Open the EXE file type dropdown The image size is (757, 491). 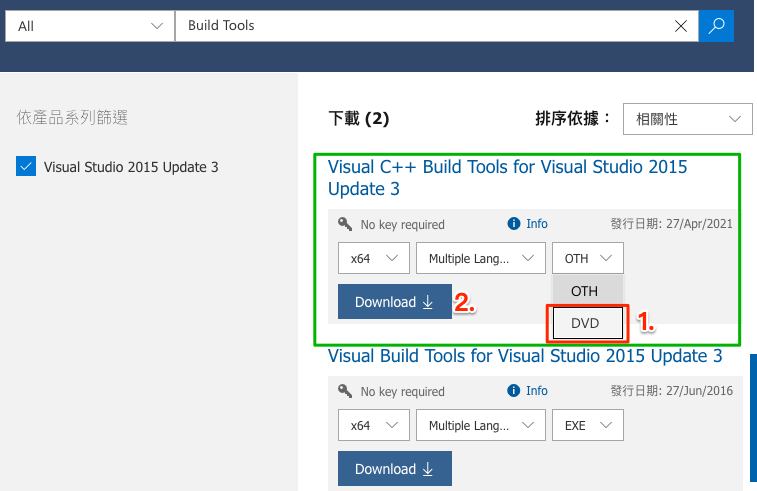tap(588, 425)
